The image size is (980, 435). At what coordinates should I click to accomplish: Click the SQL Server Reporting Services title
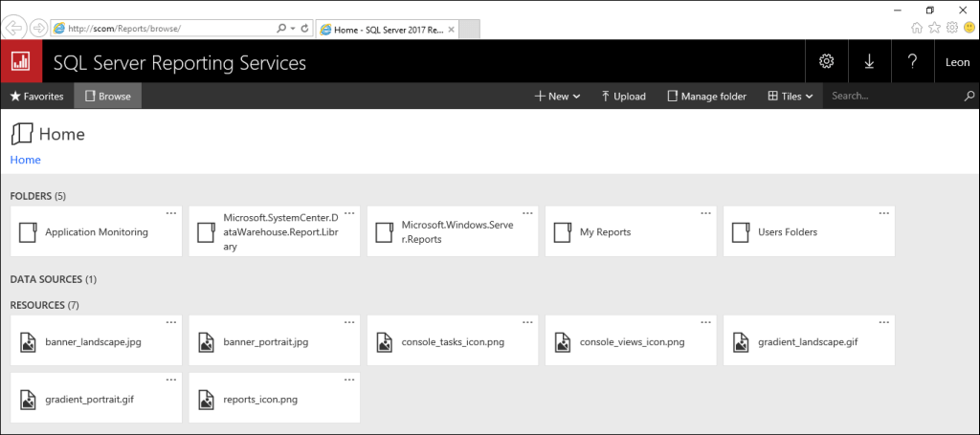click(x=180, y=62)
